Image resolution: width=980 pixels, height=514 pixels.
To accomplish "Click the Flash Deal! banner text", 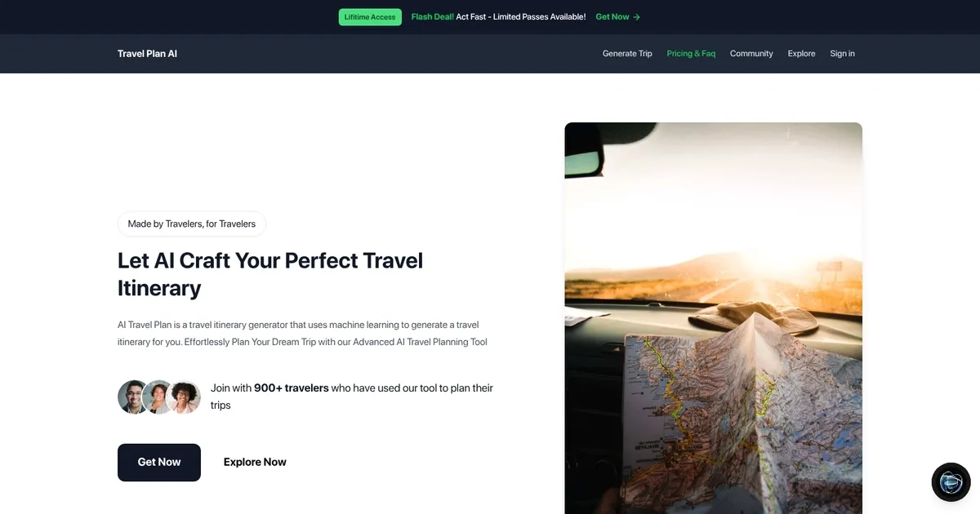I will tap(433, 17).
